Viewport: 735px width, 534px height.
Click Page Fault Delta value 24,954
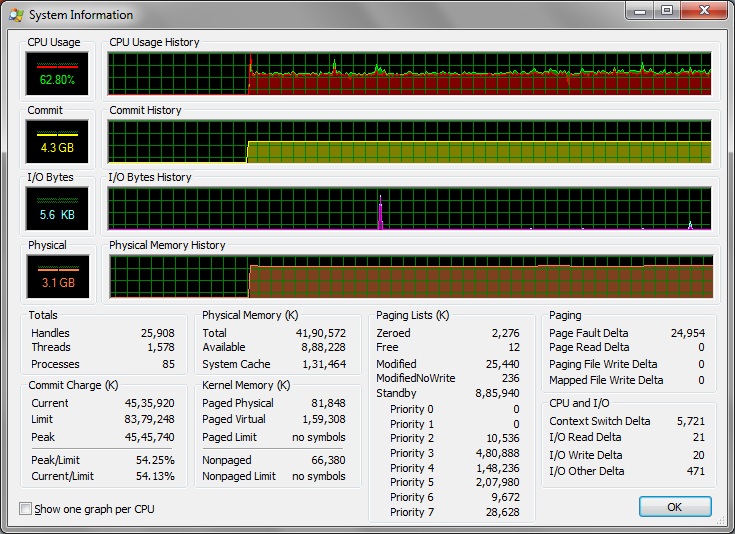point(688,333)
